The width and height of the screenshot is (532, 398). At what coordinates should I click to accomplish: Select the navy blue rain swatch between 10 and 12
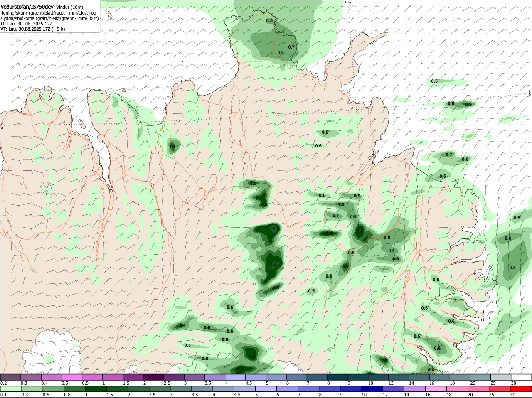click(371, 388)
